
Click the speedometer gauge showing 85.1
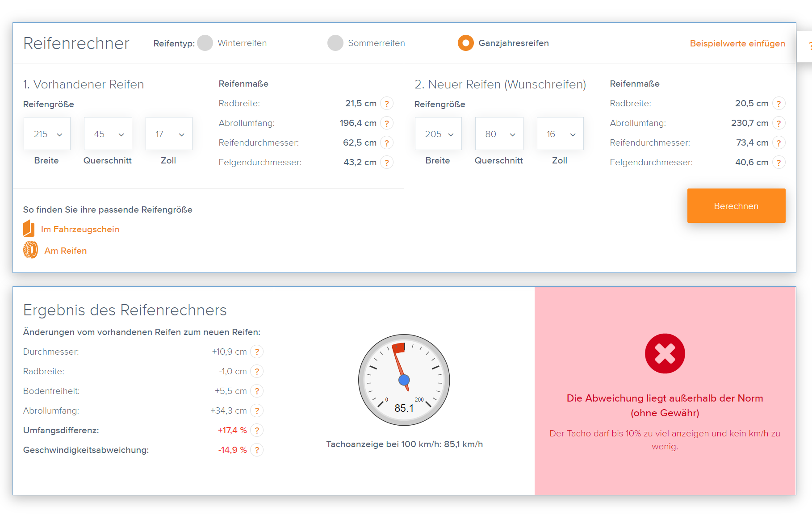pyautogui.click(x=404, y=380)
